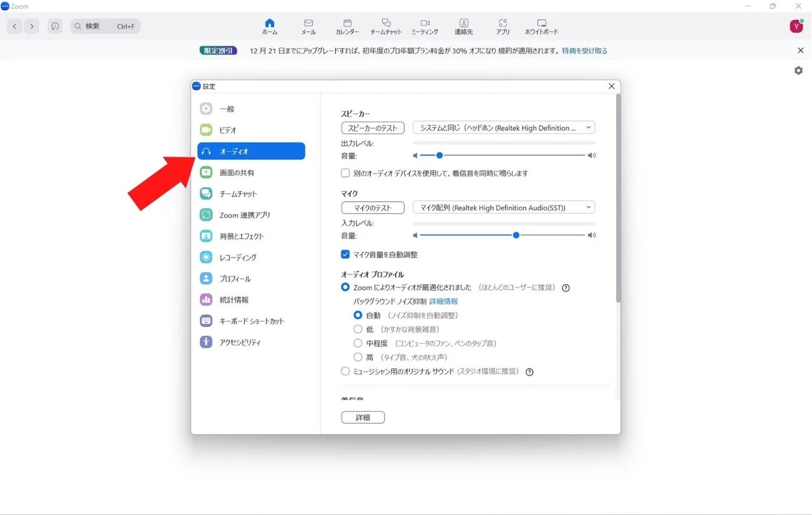Open the カレンダー calendar icon
Image resolution: width=812 pixels, height=515 pixels.
pos(347,26)
